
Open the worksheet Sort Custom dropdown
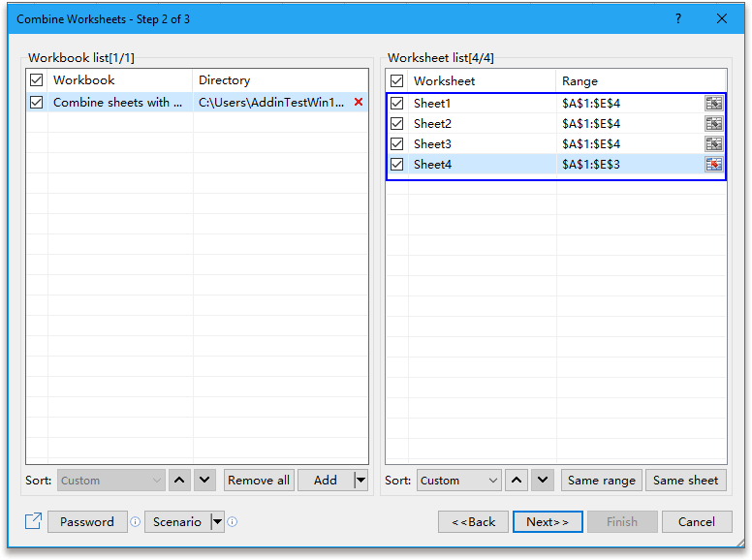(459, 480)
